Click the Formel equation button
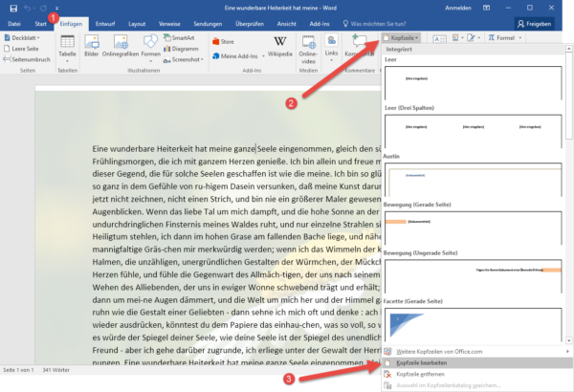The width and height of the screenshot is (574, 392). pos(501,37)
